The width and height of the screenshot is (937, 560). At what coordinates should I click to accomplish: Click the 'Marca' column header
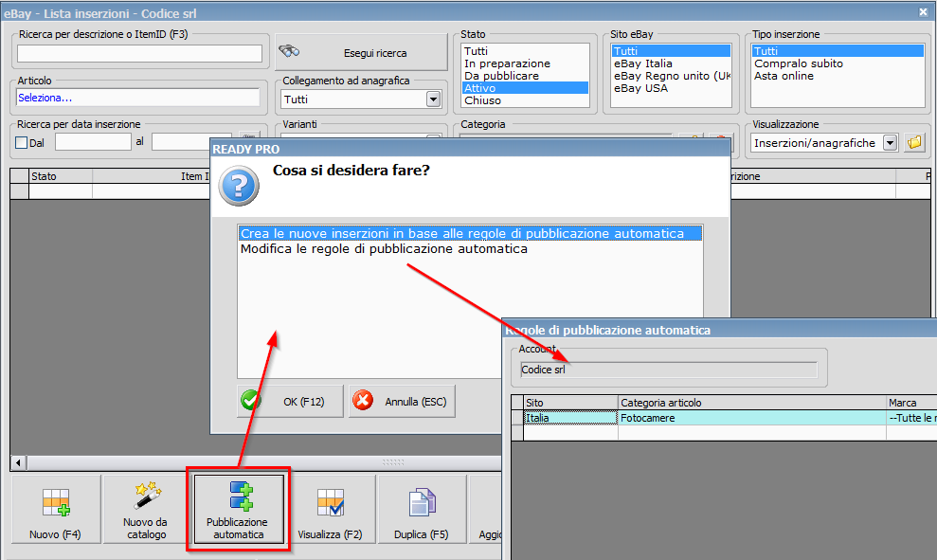coord(911,403)
